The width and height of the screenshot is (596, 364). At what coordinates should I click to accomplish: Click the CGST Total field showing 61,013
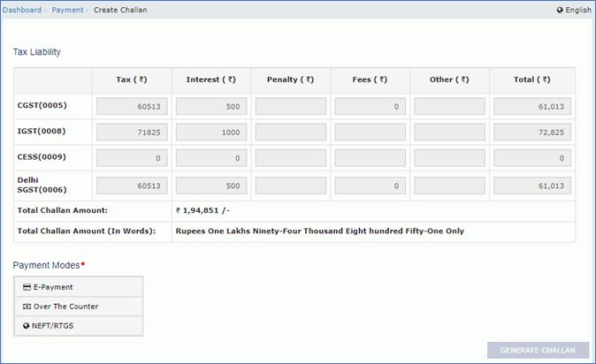point(532,106)
